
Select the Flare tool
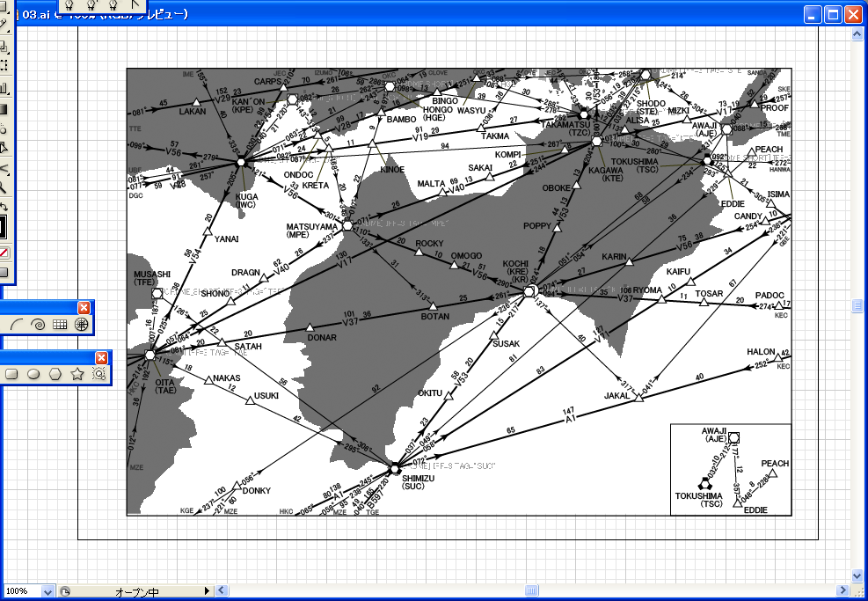tap(99, 375)
